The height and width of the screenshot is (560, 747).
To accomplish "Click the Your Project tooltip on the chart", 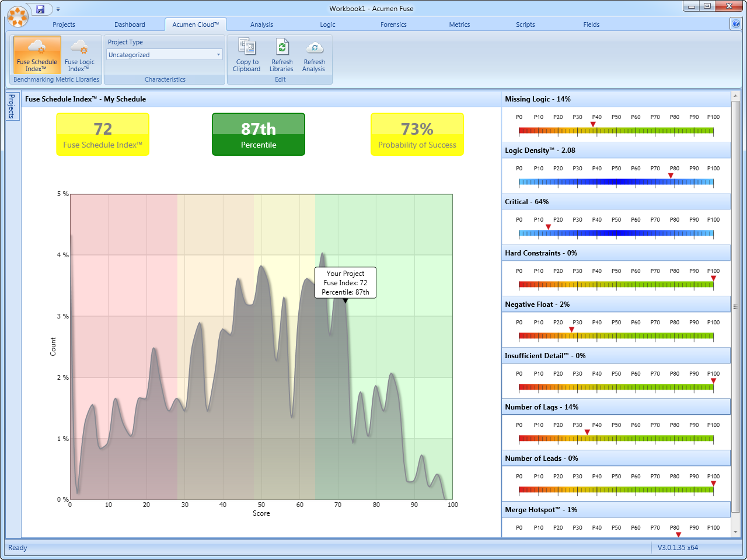I will pos(345,283).
